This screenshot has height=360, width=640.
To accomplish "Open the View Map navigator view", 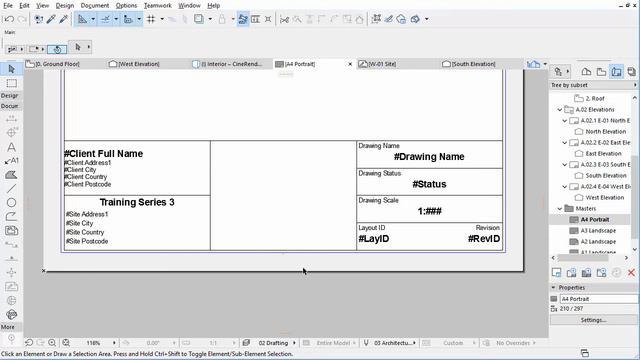I will tap(601, 72).
